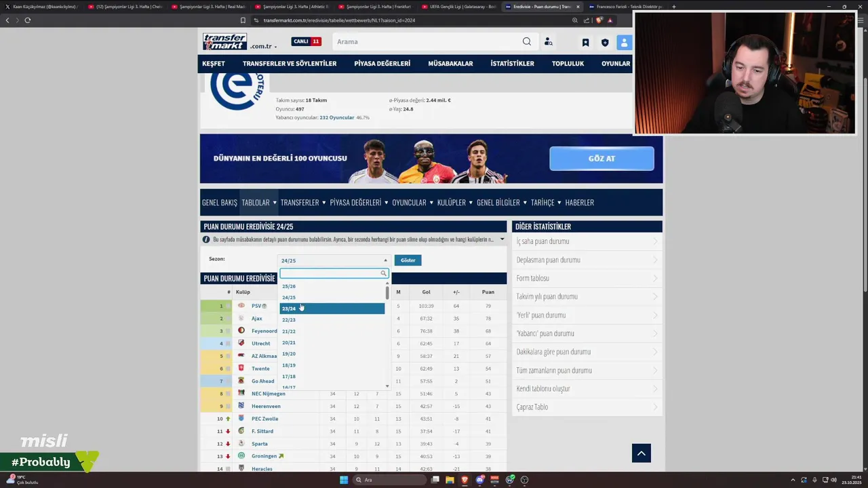Viewport: 868px width, 488px height.
Task: Open the Windows Start menu
Action: [x=344, y=480]
